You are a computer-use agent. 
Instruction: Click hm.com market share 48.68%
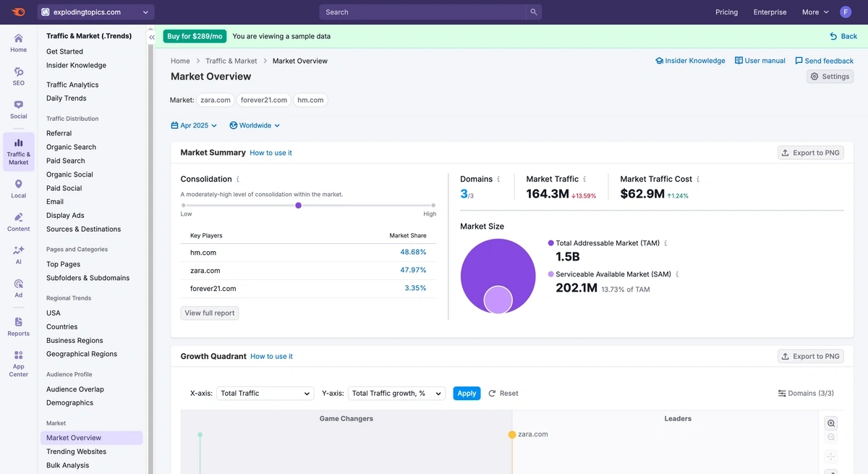413,253
